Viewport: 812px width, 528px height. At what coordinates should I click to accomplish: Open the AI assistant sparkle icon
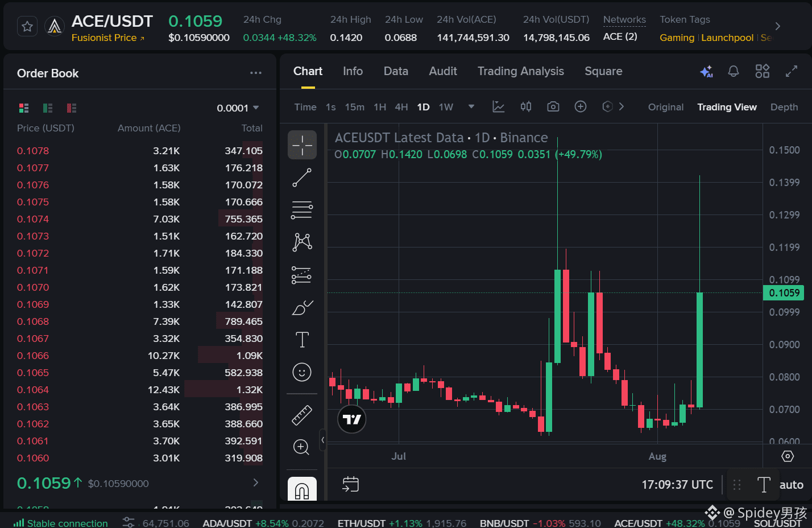pyautogui.click(x=706, y=71)
